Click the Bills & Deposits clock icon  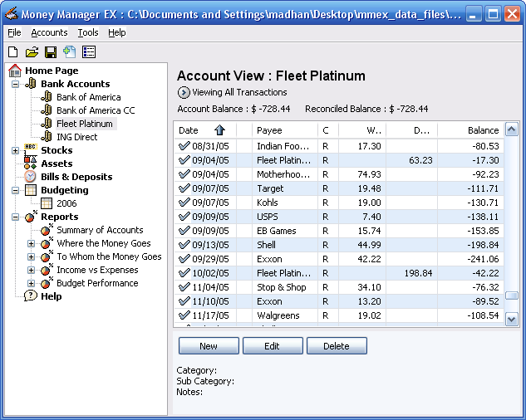click(x=31, y=177)
